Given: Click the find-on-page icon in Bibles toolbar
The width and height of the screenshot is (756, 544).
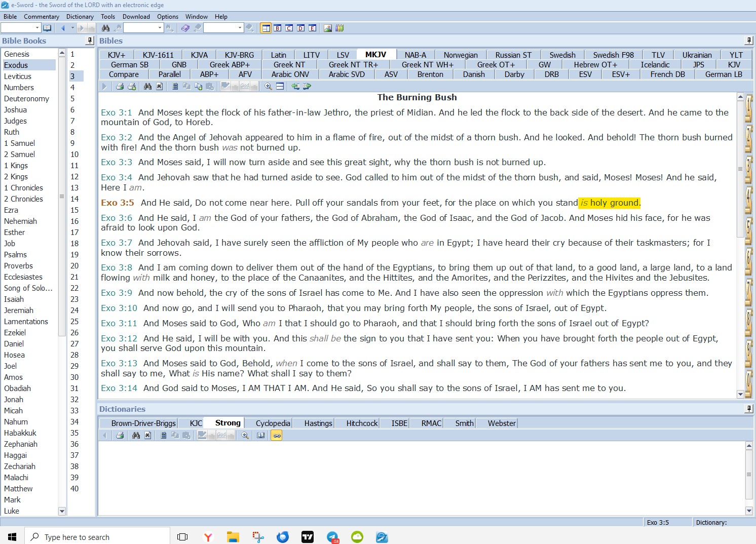Looking at the screenshot, I should 159,87.
